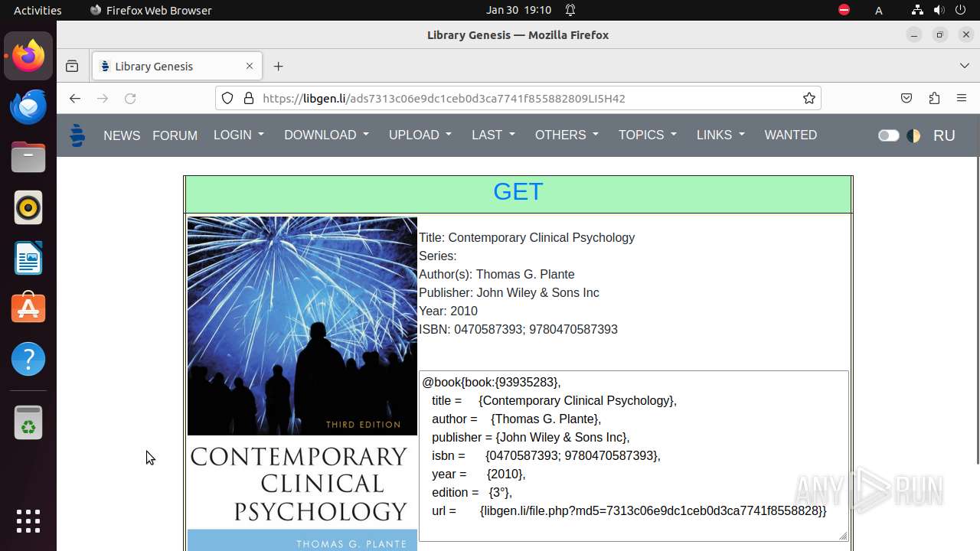This screenshot has height=551, width=980.
Task: Close the Library Genesis tab
Action: tap(249, 66)
